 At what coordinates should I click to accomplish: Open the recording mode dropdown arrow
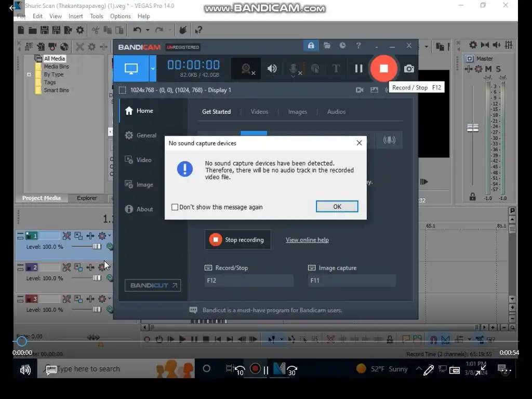coord(153,69)
